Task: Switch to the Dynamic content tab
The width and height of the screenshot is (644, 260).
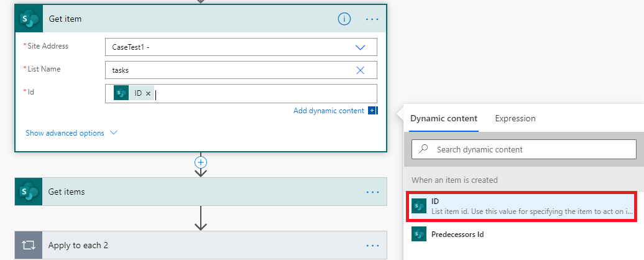Action: coord(444,119)
